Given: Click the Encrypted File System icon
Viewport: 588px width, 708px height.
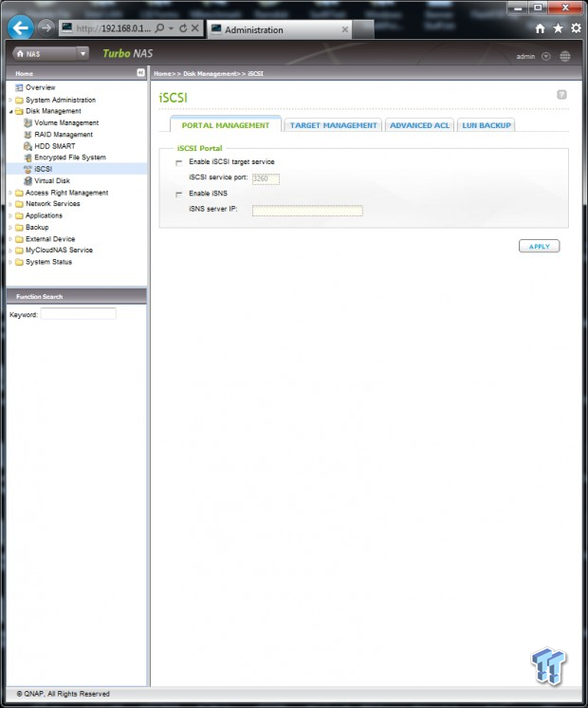Looking at the screenshot, I should pos(28,158).
